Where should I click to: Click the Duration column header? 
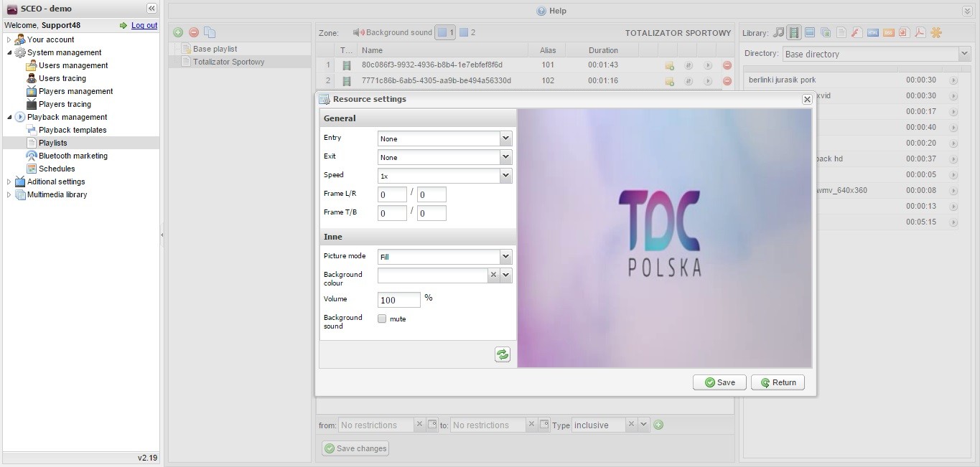click(603, 50)
